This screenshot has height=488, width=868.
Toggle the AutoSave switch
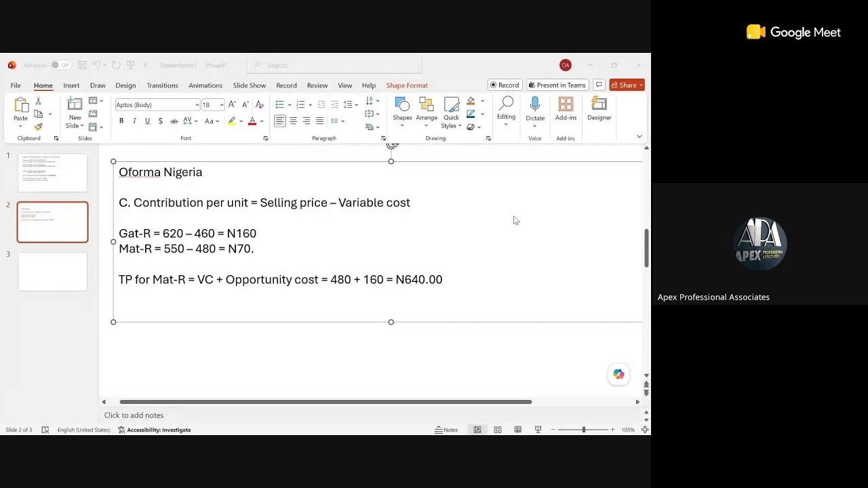pos(60,65)
